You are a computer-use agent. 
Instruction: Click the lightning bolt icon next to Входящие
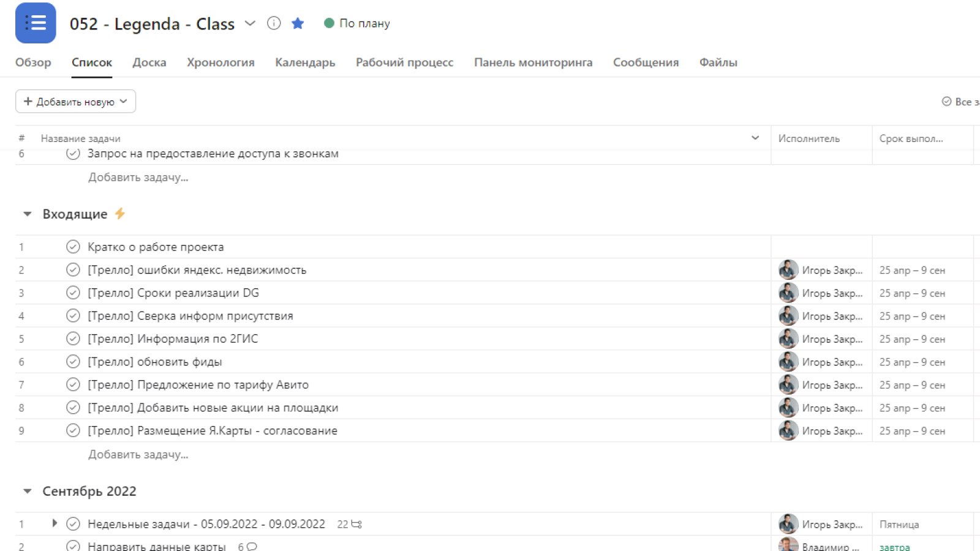click(120, 214)
